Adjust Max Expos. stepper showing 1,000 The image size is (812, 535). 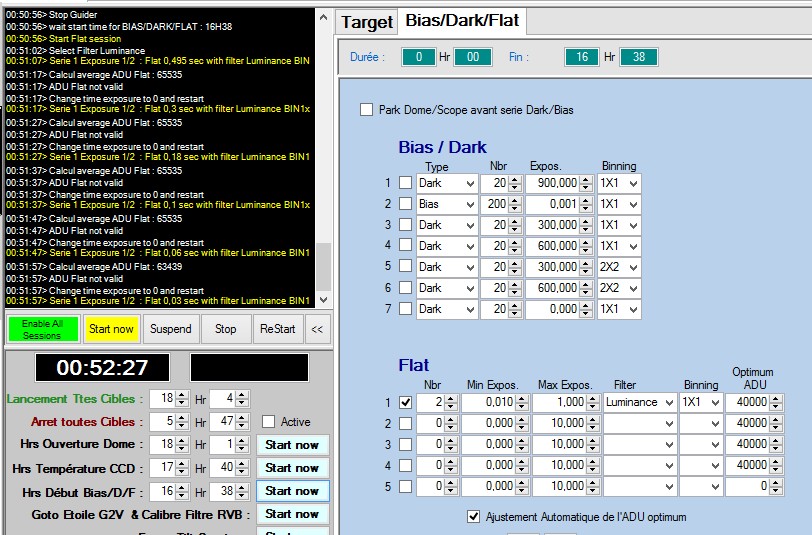(x=593, y=402)
